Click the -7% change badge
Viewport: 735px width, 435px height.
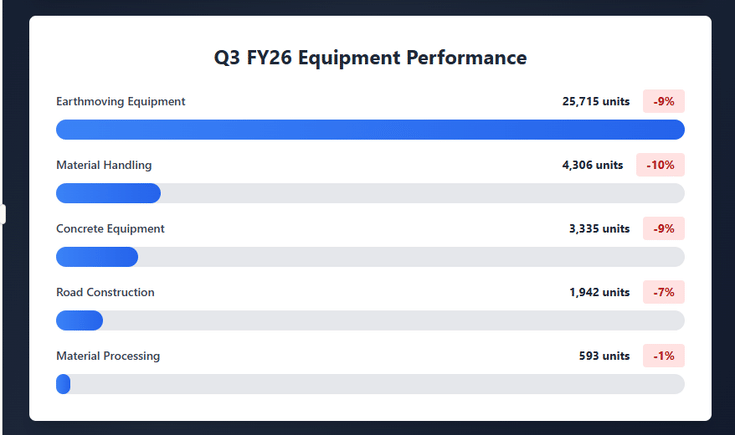click(664, 292)
